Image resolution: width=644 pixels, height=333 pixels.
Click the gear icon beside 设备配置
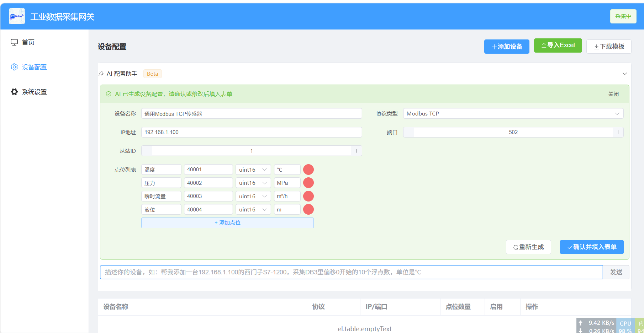pyautogui.click(x=14, y=67)
